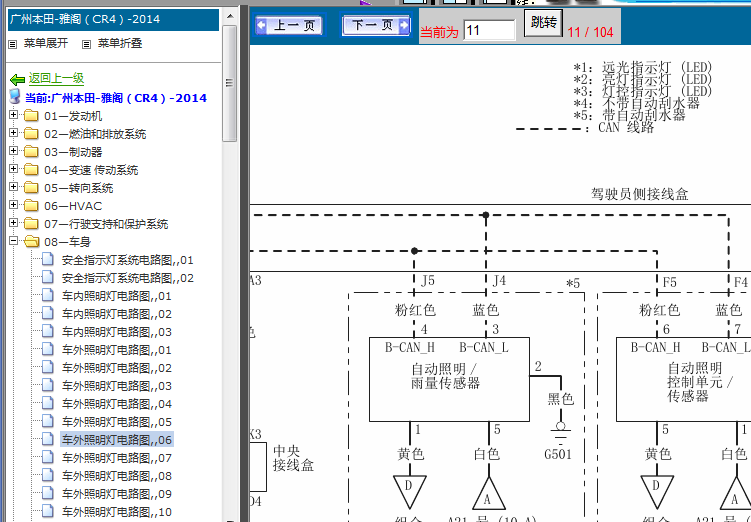Select the open 08—车身 folder icon
The height and width of the screenshot is (522, 751).
31,241
